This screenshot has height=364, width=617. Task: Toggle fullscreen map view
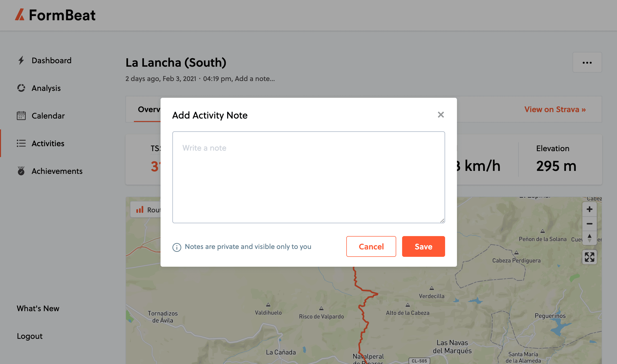(x=589, y=257)
